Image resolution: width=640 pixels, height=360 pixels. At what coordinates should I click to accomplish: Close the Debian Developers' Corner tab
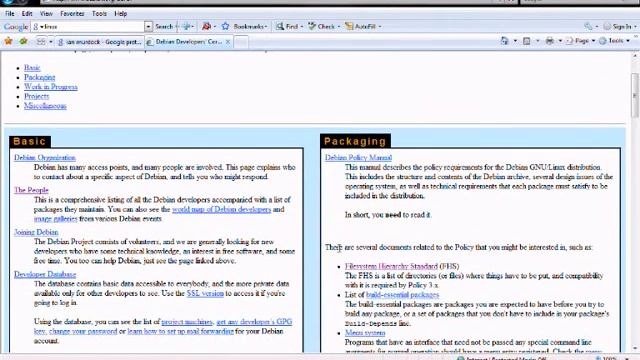(228, 42)
